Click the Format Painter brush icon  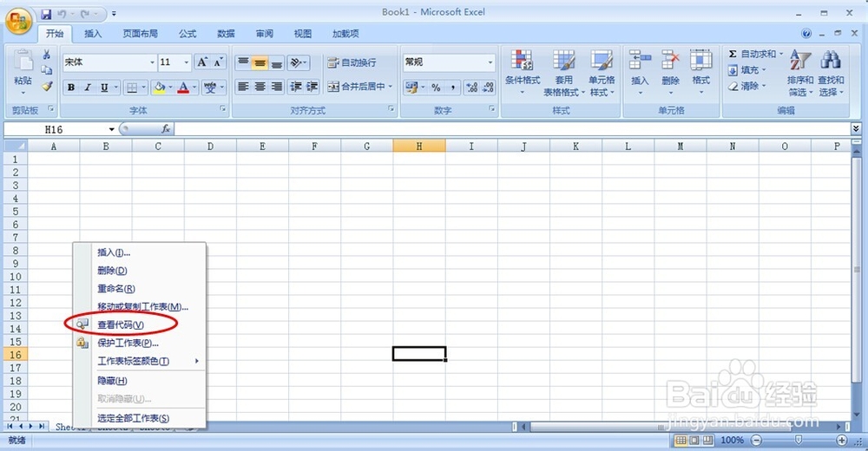pos(47,86)
